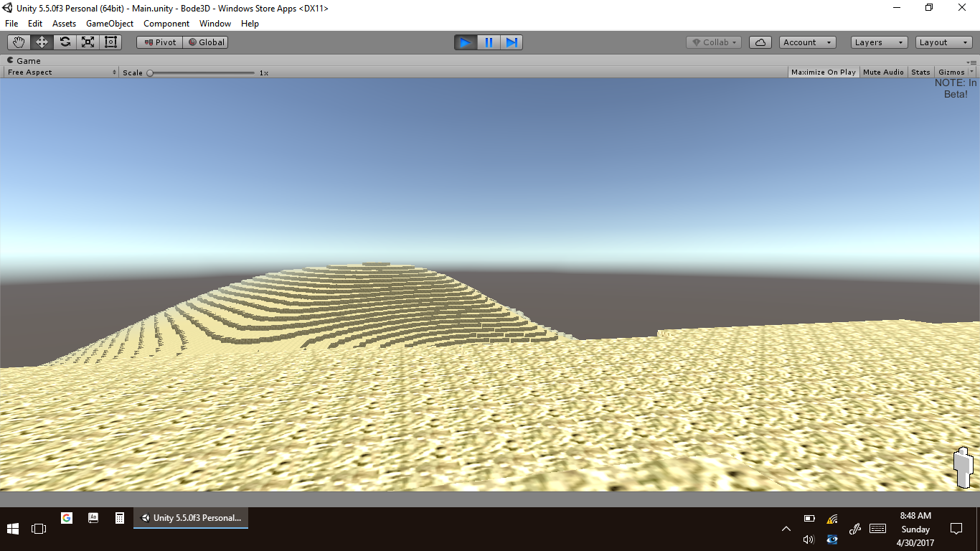Screen dimensions: 980x551
Task: Open the GameObject menu
Action: pos(109,24)
